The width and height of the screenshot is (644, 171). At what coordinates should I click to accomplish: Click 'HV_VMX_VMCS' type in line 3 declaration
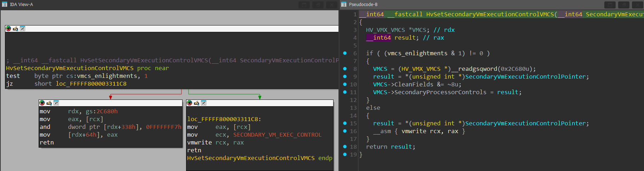(385, 30)
